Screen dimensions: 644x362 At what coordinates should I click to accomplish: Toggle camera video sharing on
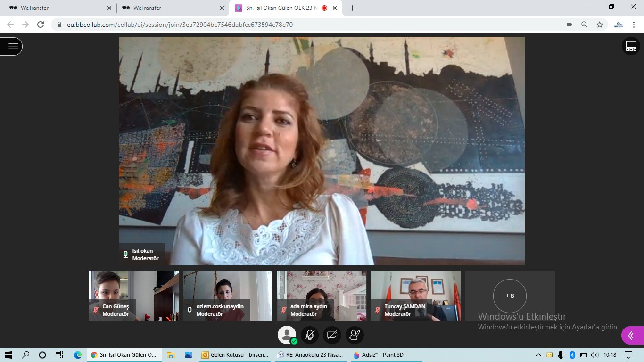coord(332,335)
